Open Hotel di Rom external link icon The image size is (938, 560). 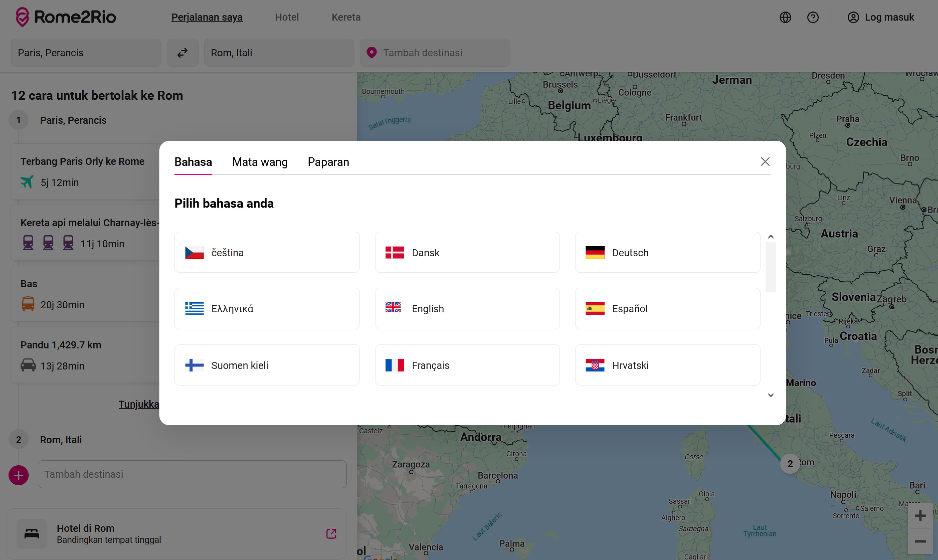tap(331, 534)
